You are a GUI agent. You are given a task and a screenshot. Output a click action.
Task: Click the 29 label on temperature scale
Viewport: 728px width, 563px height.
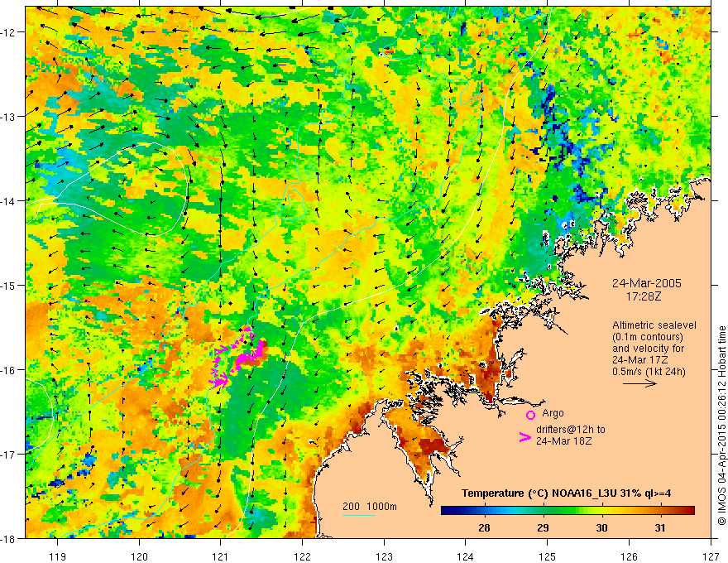click(x=543, y=528)
